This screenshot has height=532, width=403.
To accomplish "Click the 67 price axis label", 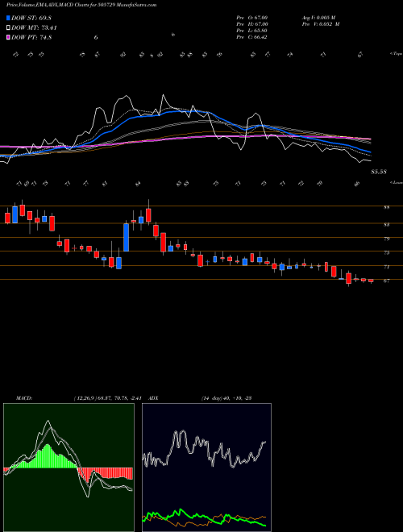I will [386, 281].
